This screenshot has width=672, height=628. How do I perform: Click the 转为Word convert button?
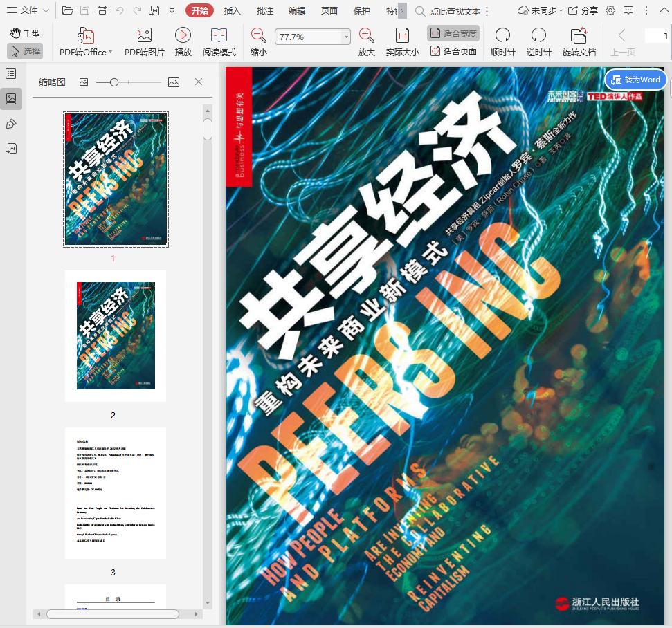click(x=635, y=80)
